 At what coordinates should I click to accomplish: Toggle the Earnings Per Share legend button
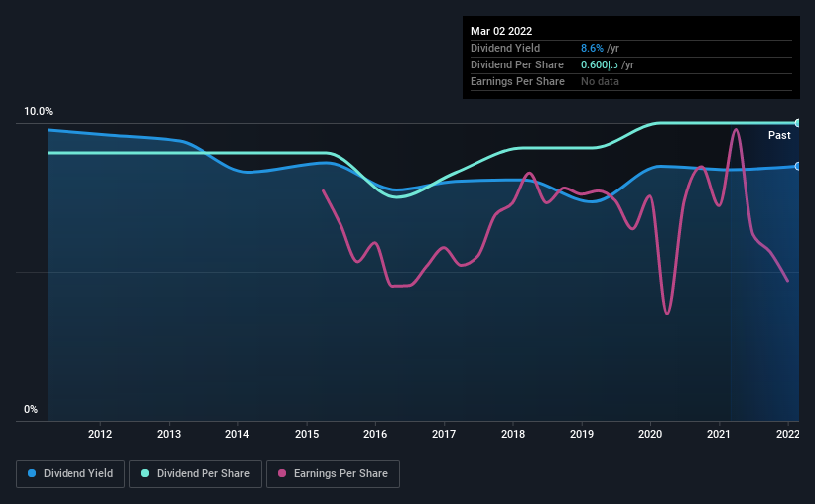(x=334, y=474)
